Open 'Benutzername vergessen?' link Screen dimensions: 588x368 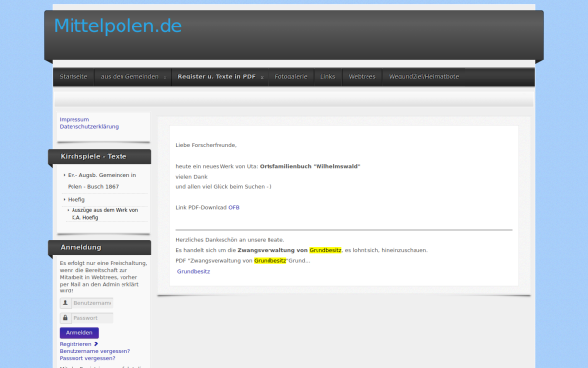click(x=95, y=351)
